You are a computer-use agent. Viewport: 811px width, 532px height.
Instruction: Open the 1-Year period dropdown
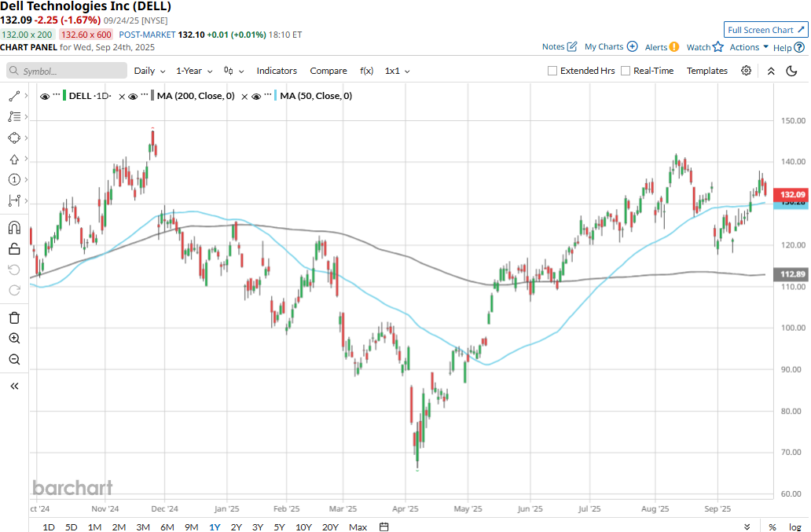pyautogui.click(x=193, y=71)
